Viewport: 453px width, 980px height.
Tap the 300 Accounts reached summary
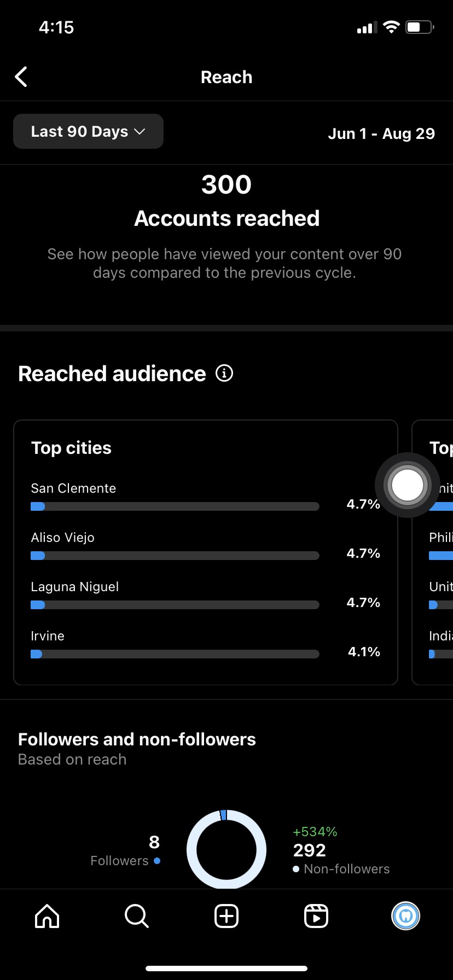point(226,201)
